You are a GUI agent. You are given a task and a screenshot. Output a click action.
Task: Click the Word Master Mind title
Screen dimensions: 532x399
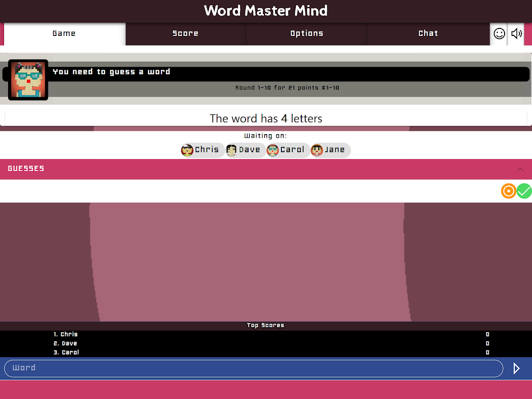(266, 11)
